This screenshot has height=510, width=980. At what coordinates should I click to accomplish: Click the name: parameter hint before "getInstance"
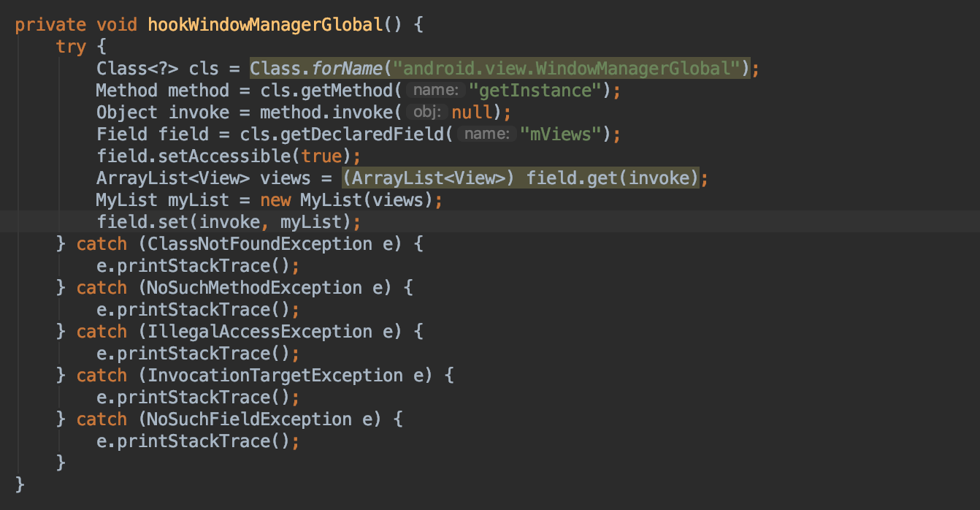click(x=435, y=91)
